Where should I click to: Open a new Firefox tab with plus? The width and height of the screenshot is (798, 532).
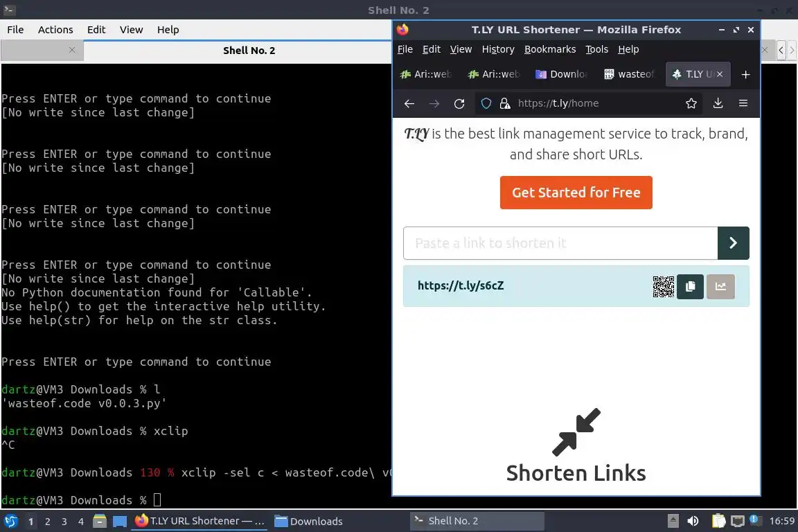point(745,74)
